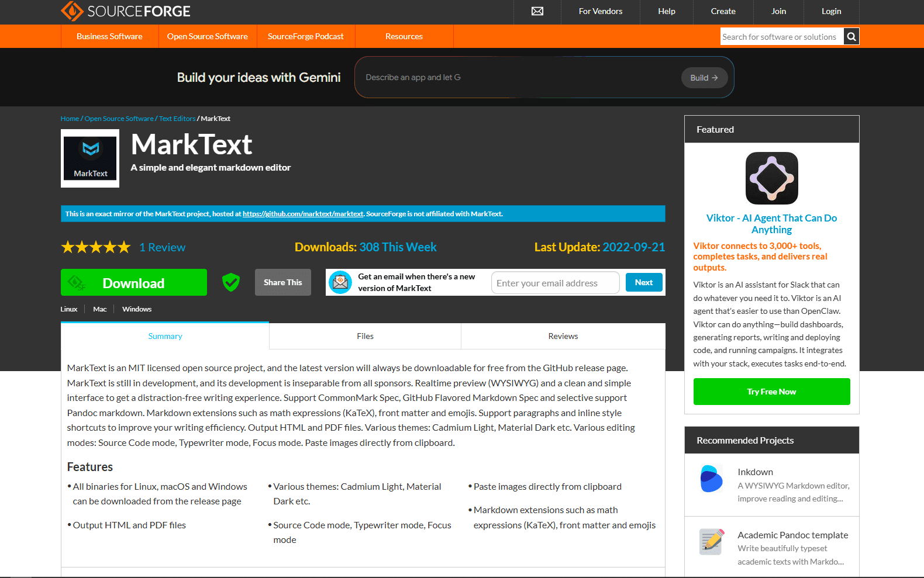Click the Academic Pandoc template icon
Viewport: 924px width, 578px height.
(712, 542)
